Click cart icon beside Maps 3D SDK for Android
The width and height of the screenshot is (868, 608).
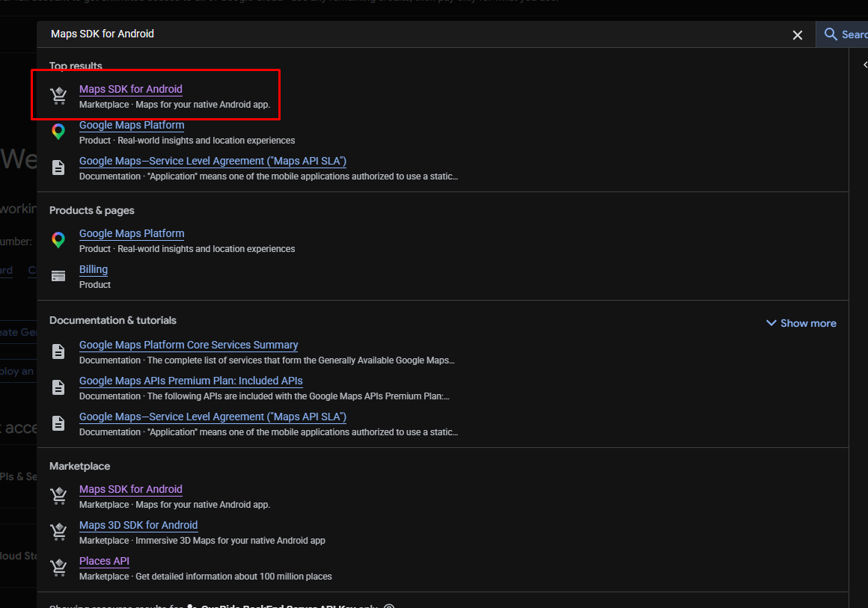[58, 532]
